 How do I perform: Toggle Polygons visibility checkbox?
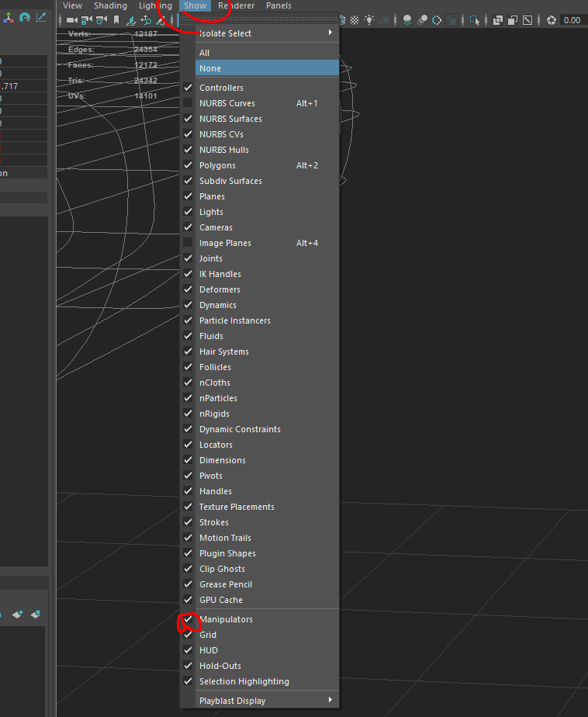[188, 165]
